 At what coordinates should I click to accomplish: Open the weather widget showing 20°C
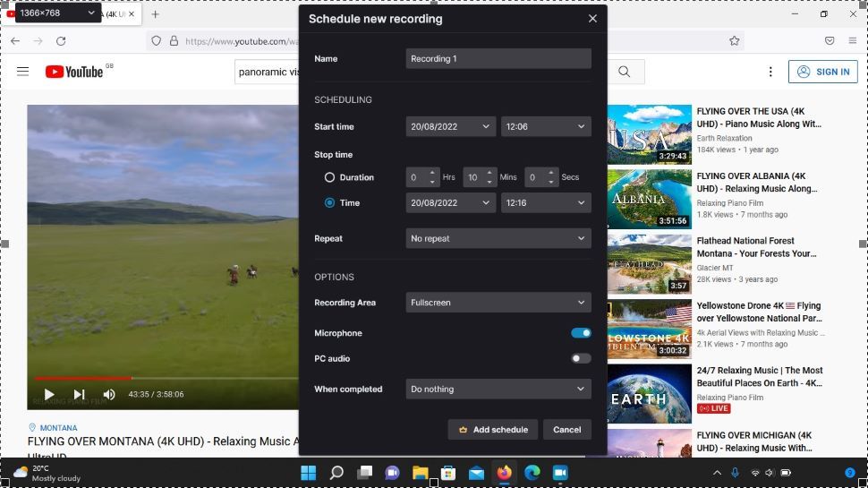click(x=47, y=473)
